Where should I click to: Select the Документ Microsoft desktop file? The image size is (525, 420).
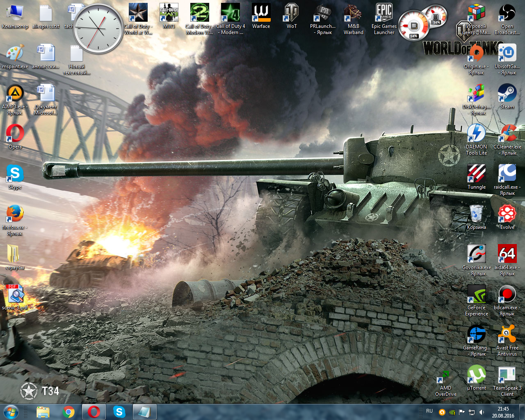[x=46, y=100]
